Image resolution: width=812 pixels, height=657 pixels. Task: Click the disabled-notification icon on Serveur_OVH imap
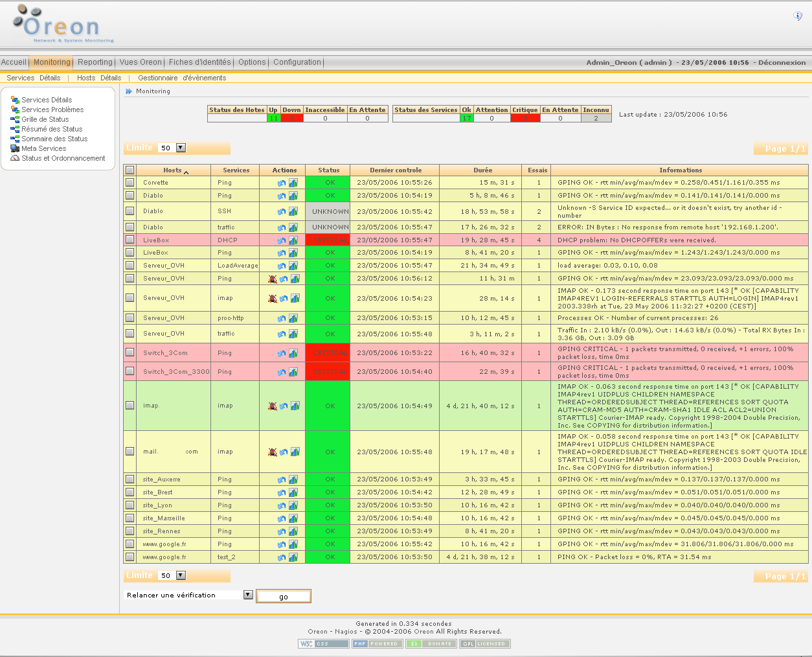tap(273, 298)
